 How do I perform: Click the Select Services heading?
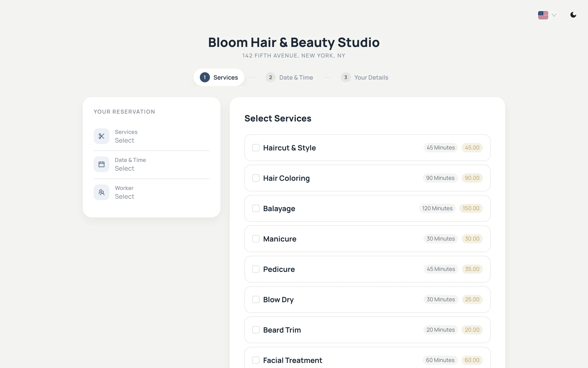coord(278,118)
